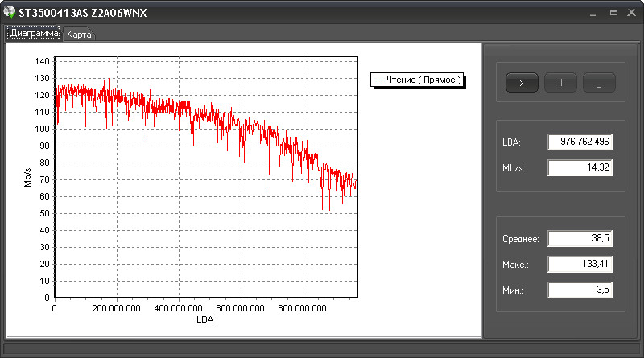Switch to the Диаграмма tab

35,33
